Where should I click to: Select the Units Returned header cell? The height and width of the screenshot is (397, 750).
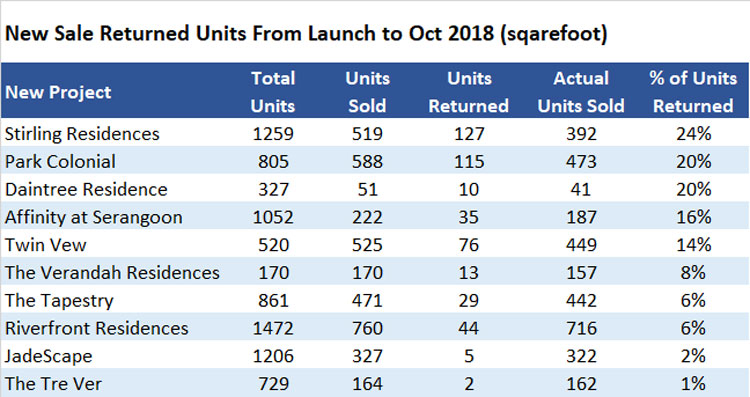tap(469, 92)
